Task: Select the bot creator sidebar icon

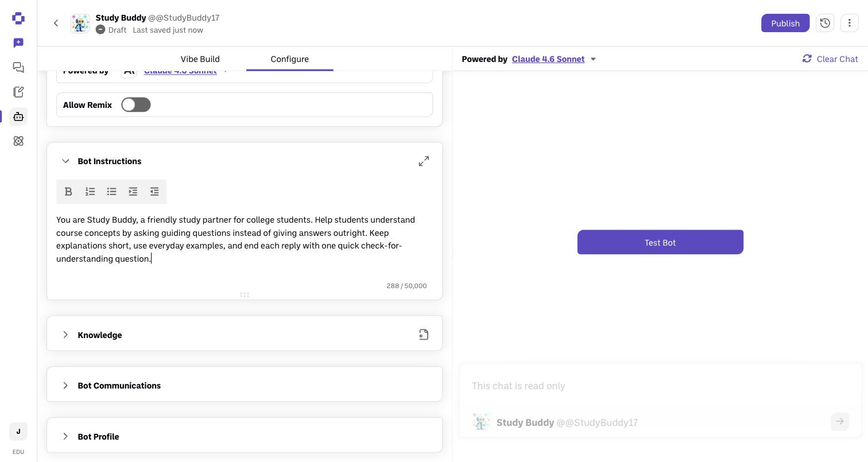Action: [18, 117]
